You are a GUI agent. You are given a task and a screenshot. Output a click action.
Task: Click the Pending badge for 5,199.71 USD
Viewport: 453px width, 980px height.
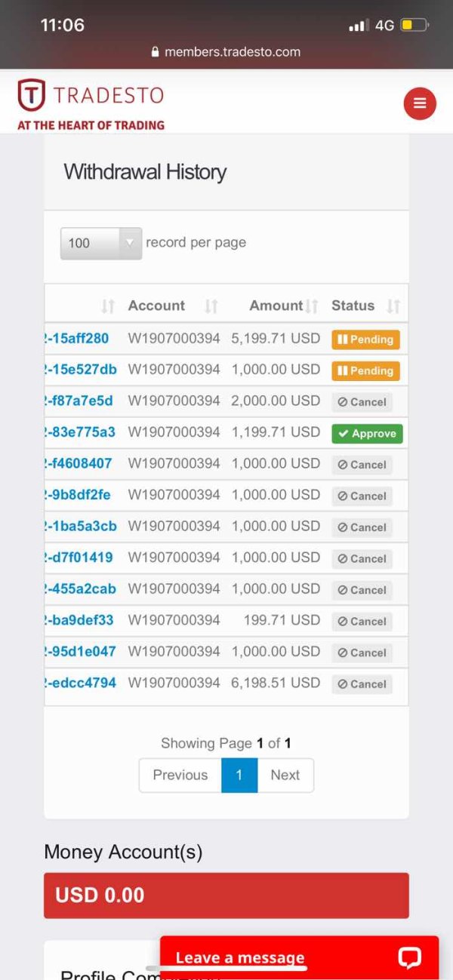[x=365, y=339]
